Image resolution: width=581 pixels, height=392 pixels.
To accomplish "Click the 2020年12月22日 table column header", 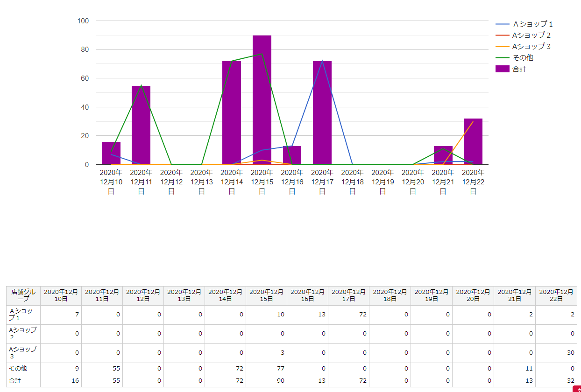I will [556, 295].
